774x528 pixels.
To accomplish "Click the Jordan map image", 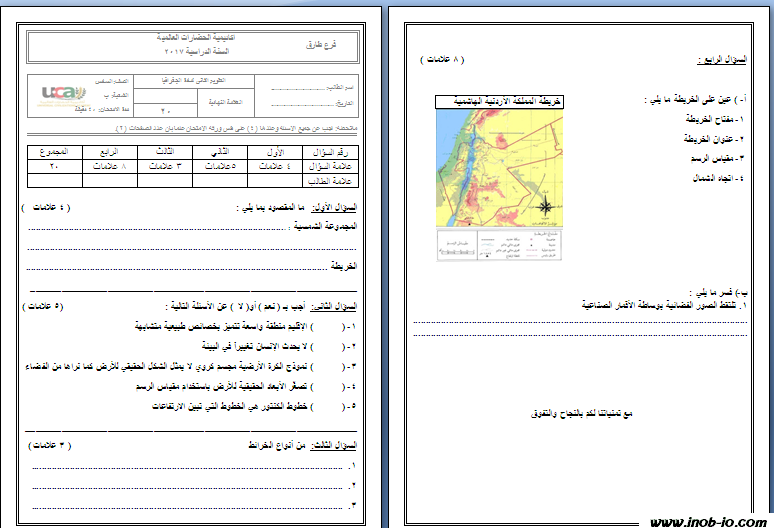I will (496, 166).
